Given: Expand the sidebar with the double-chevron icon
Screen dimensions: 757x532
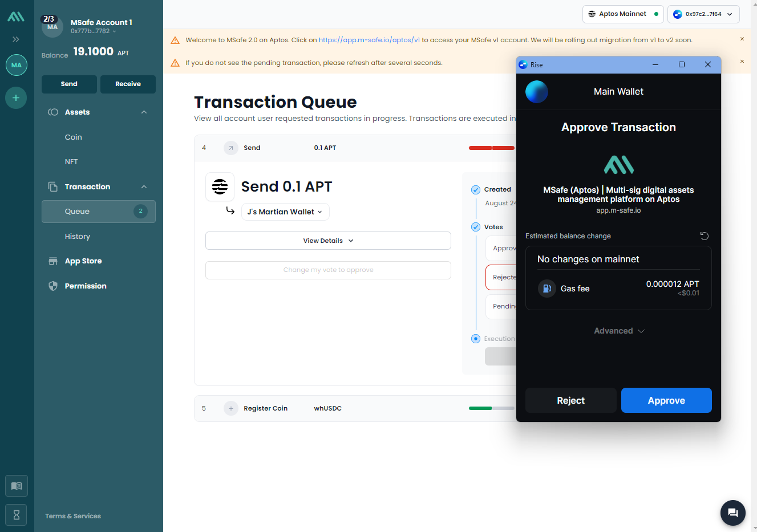Looking at the screenshot, I should click(16, 39).
